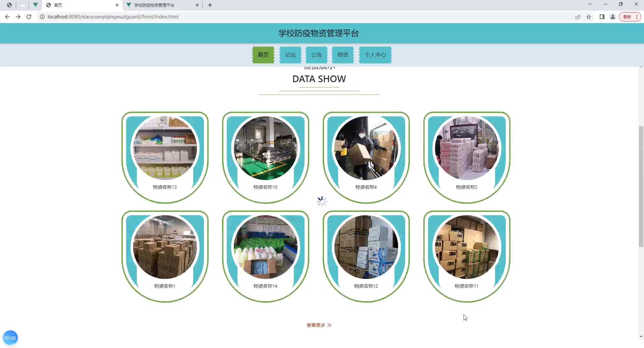Viewport: 644px width, 348px height.
Task: Open the 物资名称11 image
Action: [x=467, y=247]
